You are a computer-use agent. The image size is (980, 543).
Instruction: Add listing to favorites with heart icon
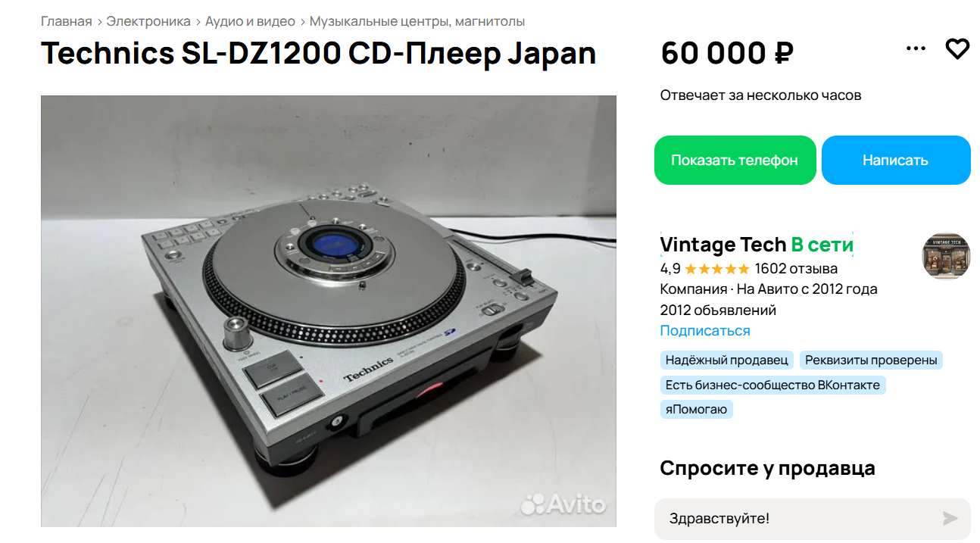click(x=957, y=49)
